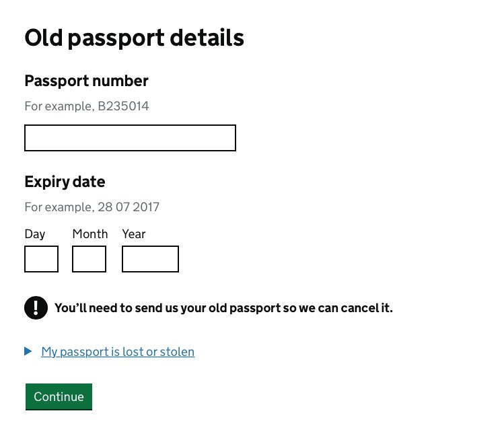Click the 'send us your old passport' warning text
The width and height of the screenshot is (504, 442).
pyautogui.click(x=223, y=308)
